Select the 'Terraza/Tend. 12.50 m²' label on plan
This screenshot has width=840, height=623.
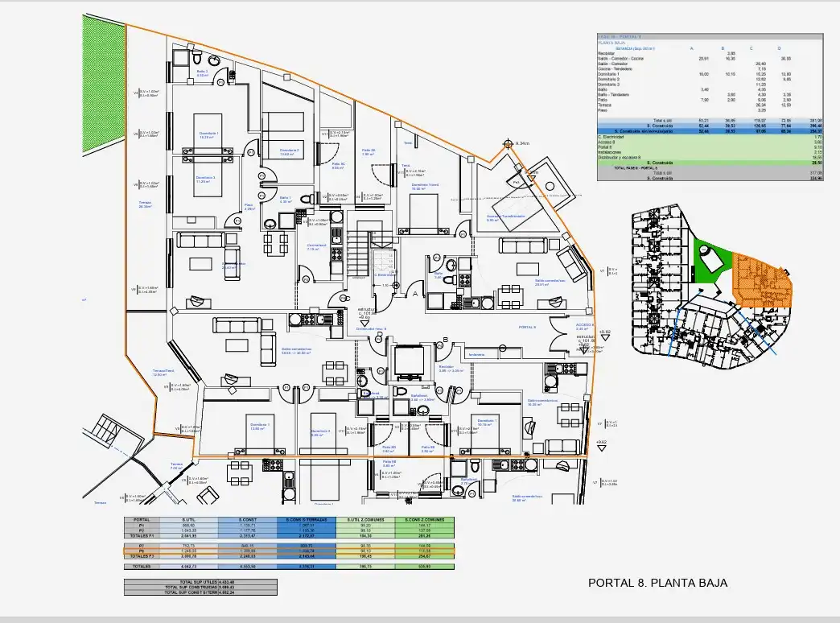point(163,373)
